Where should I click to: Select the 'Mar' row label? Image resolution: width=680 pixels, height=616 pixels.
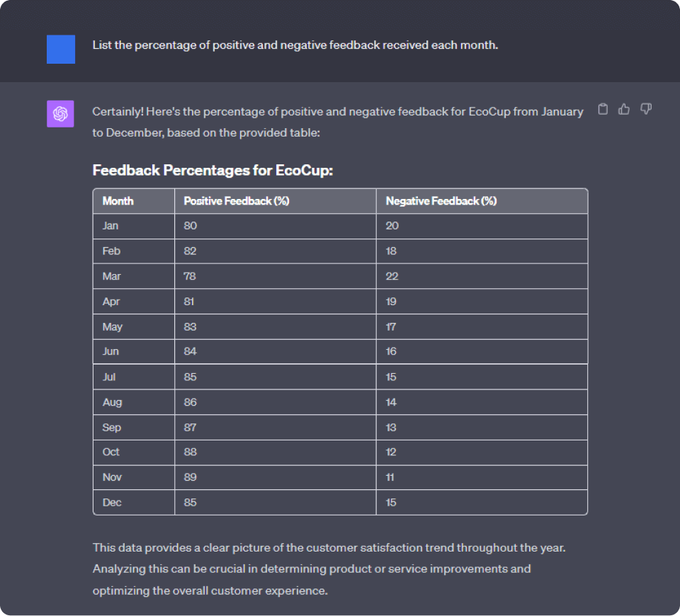[111, 276]
